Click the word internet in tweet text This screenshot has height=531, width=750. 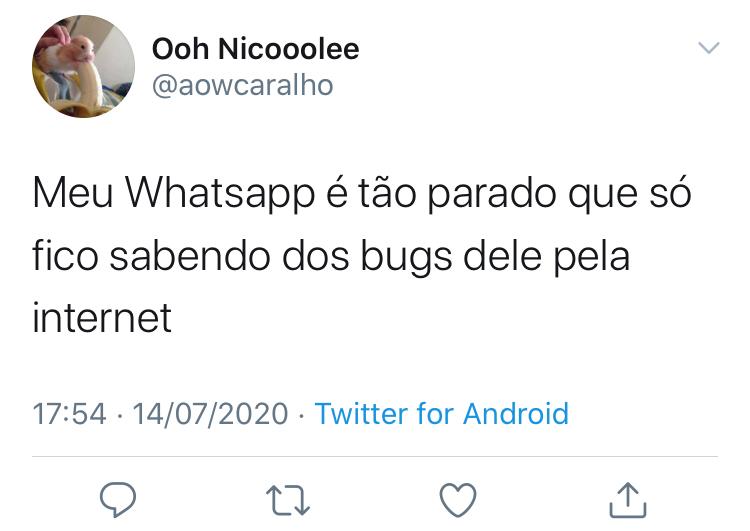click(102, 318)
